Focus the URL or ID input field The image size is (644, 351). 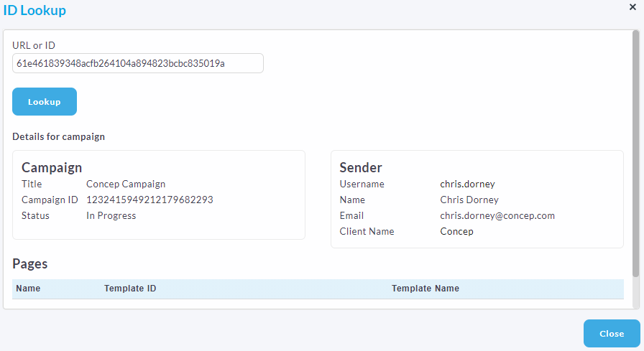coord(138,63)
